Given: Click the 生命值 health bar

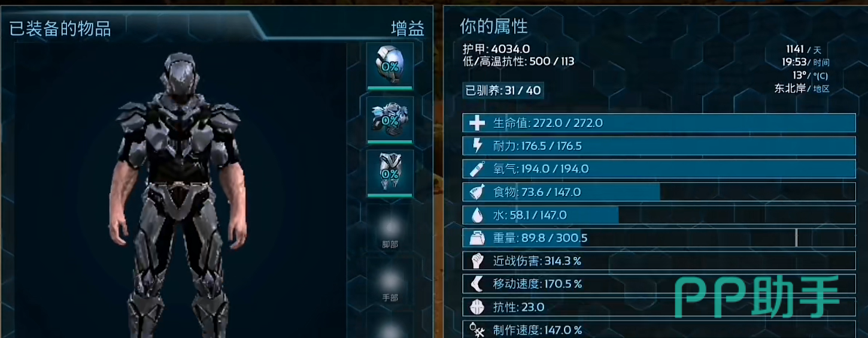Looking at the screenshot, I should point(659,123).
